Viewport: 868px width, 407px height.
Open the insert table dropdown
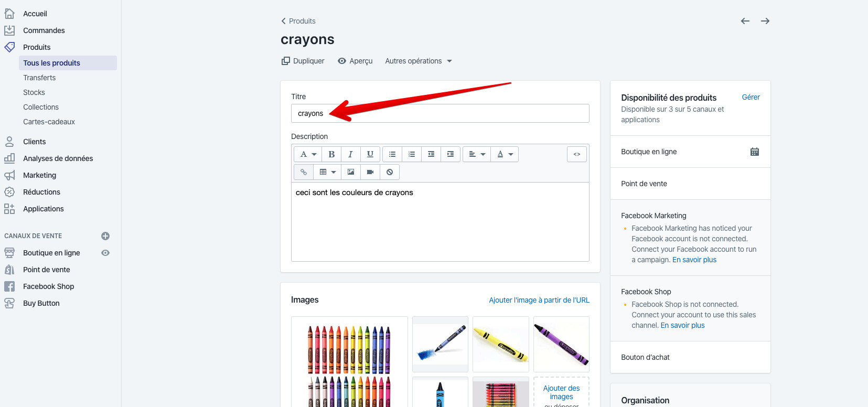tap(328, 172)
